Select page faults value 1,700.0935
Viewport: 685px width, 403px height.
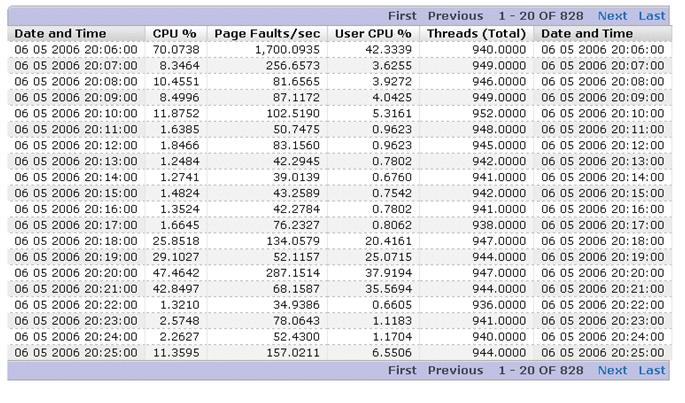point(287,50)
